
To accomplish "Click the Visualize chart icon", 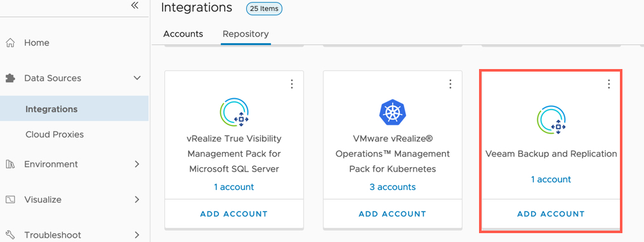I will (10, 200).
